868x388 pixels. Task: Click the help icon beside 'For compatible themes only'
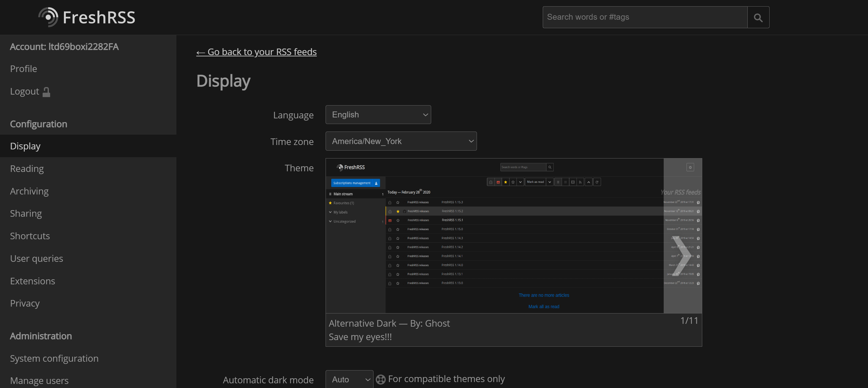(380, 379)
